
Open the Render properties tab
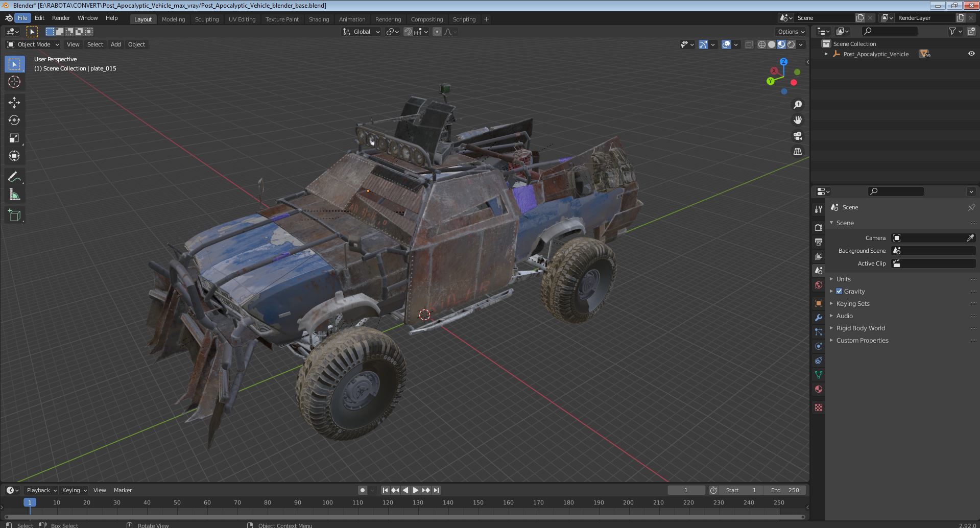click(x=819, y=227)
